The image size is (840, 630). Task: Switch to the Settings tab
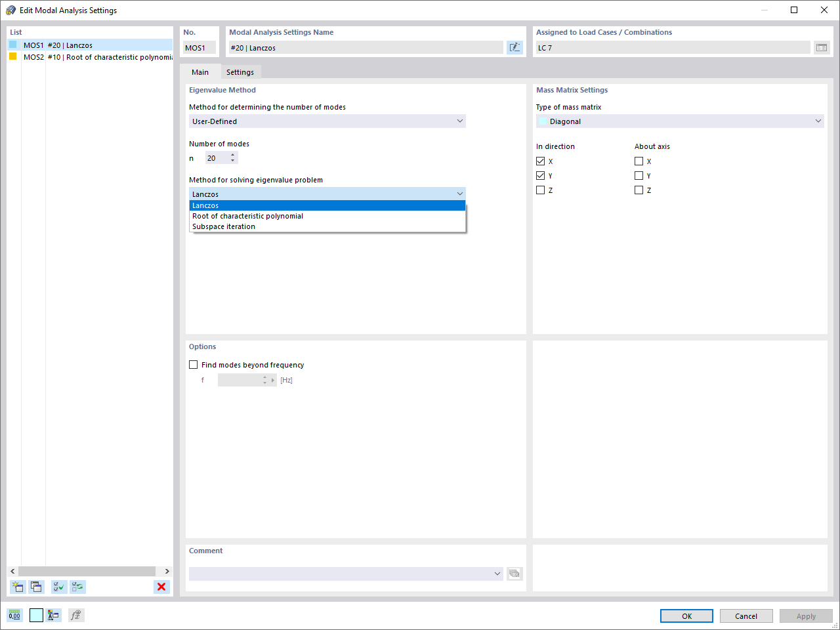click(x=240, y=72)
